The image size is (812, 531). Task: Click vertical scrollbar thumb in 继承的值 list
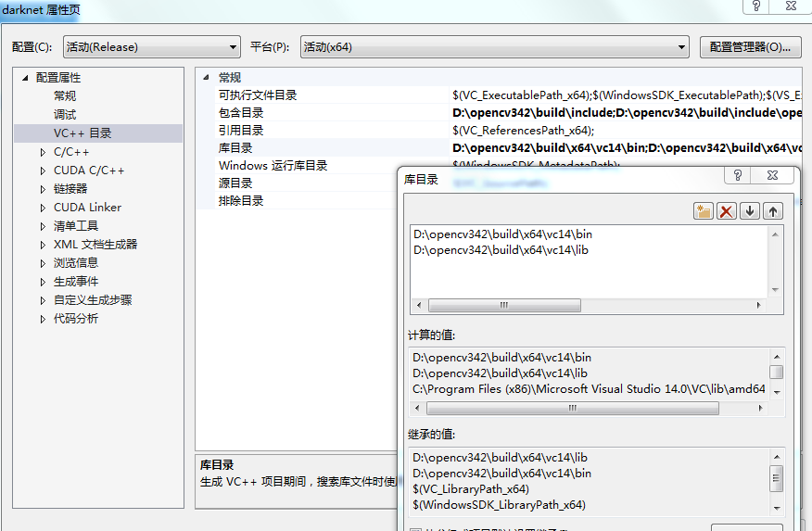(776, 479)
